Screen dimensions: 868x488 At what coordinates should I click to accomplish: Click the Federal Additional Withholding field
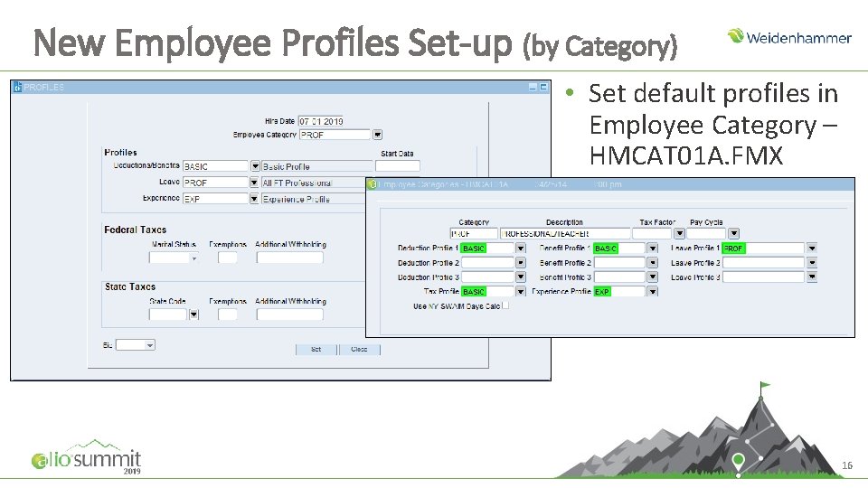(289, 258)
